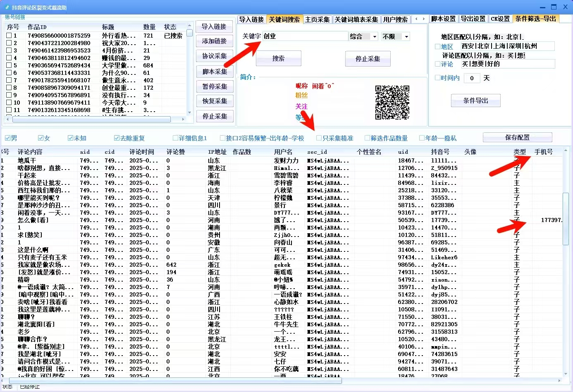Click the results table horizontal scrollbar
Image resolution: width=573 pixels, height=392 pixels.
point(174,380)
